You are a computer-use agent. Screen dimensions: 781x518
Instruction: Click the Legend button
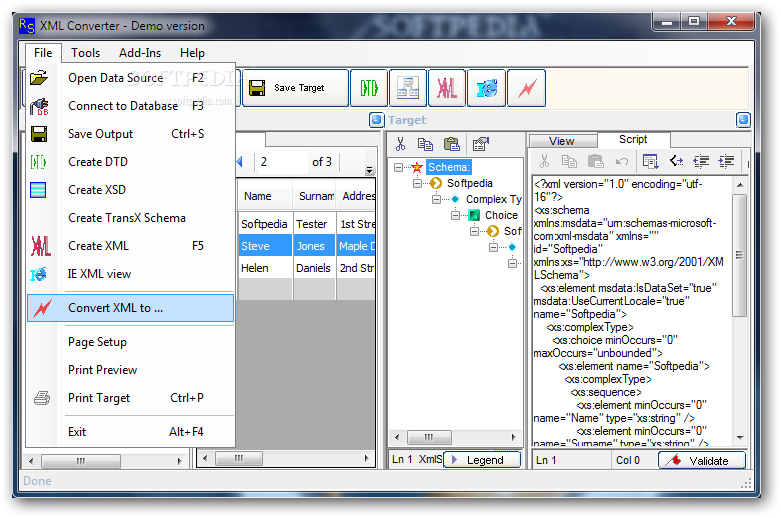(482, 460)
